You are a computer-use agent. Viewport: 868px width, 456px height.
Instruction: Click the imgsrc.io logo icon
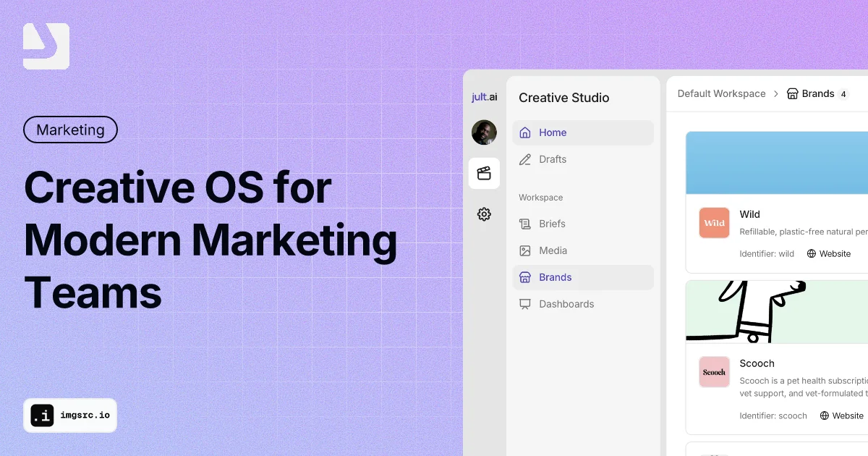42,415
